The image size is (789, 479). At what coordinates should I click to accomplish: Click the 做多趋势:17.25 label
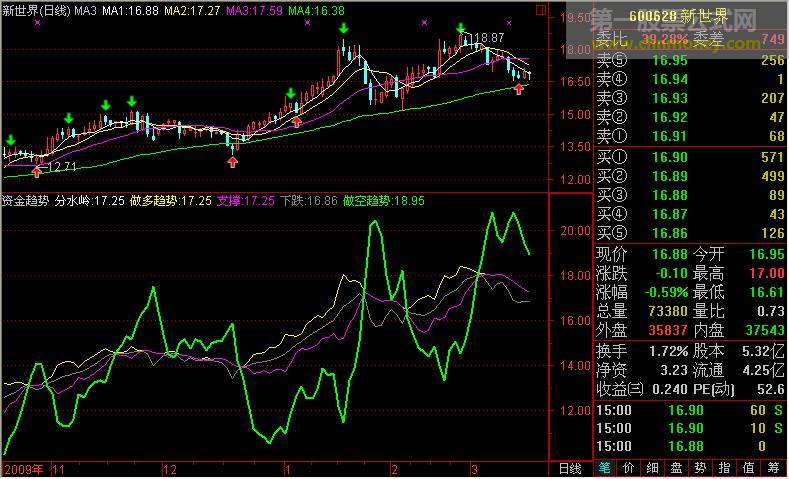(x=171, y=201)
